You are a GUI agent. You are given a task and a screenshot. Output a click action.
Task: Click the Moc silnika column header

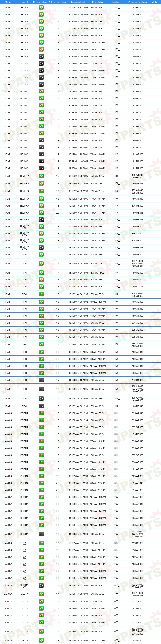(x=98, y=2)
